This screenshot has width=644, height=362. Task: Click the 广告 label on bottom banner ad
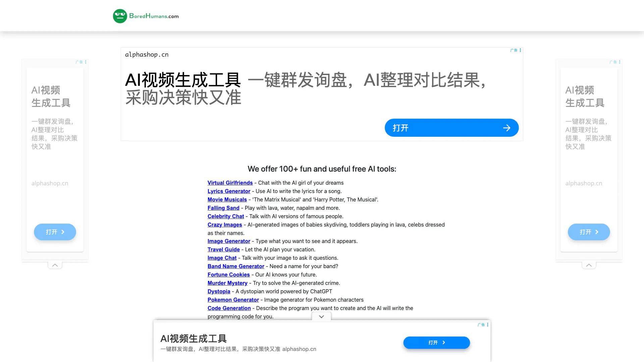point(481,325)
